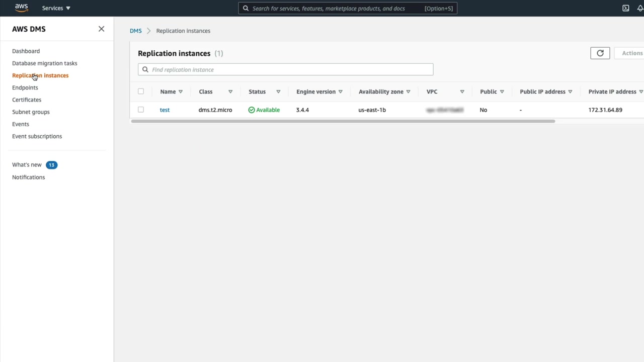
Task: Sort by the VPC column arrow
Action: [x=462, y=92]
